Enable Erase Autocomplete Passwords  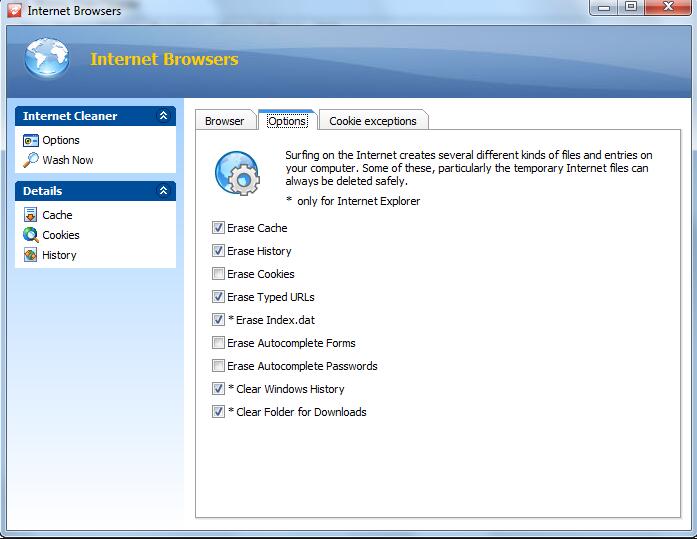(219, 366)
